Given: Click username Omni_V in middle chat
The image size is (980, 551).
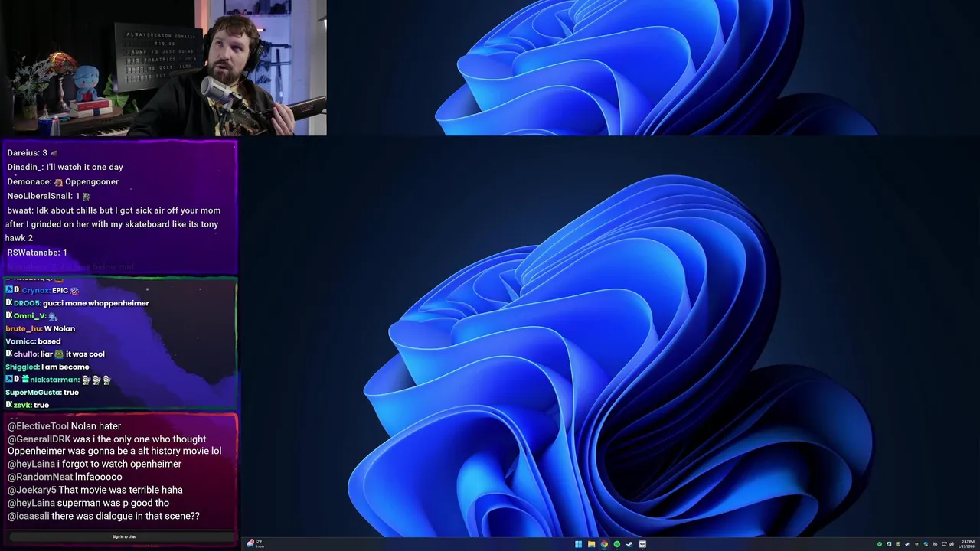Looking at the screenshot, I should coord(28,316).
